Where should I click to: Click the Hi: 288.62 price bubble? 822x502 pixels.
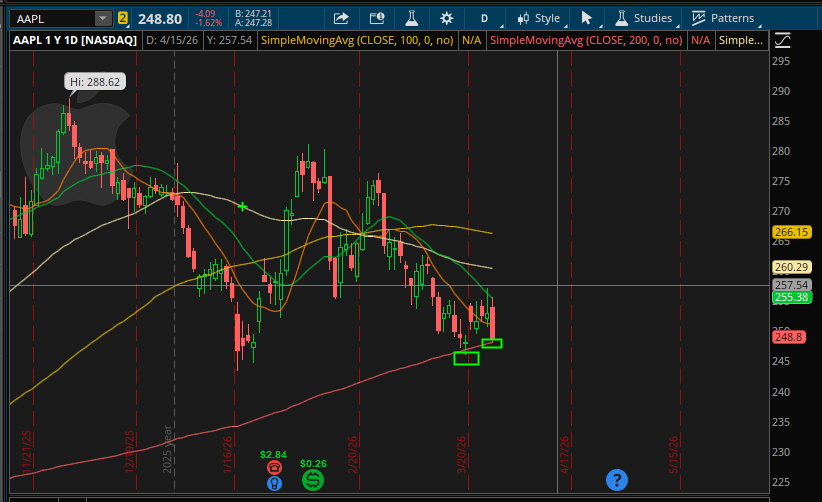click(x=95, y=82)
